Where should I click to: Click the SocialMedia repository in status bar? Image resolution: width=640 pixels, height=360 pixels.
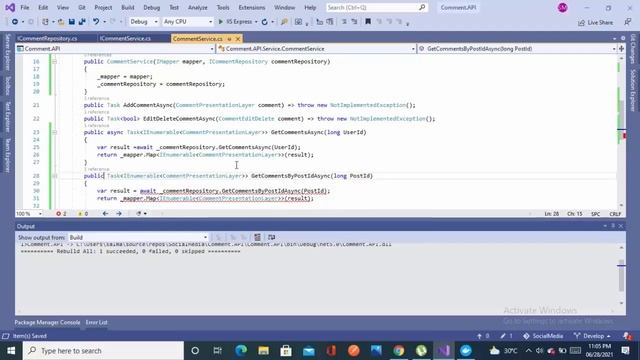tap(543, 336)
